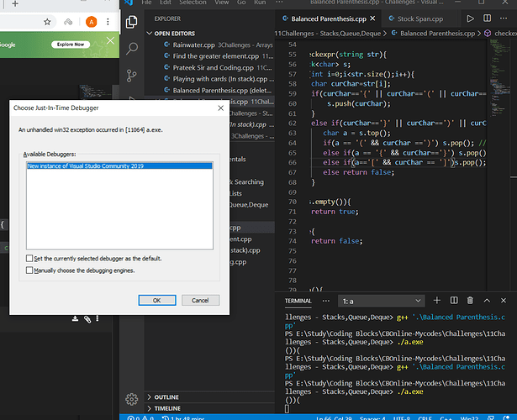Check 'Manually choose the debugging engines'
Viewport: 517px width, 420px height.
coord(29,270)
